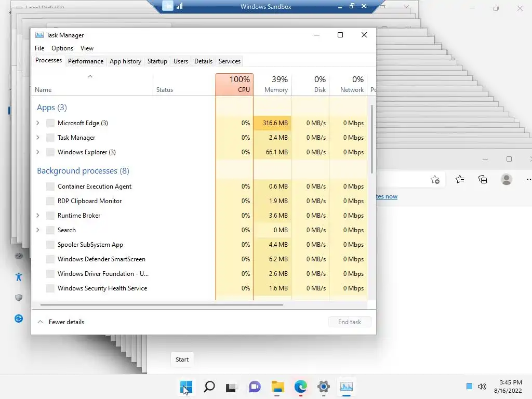Sort by the Status column header
Screen dimensions: 532x399
click(184, 85)
